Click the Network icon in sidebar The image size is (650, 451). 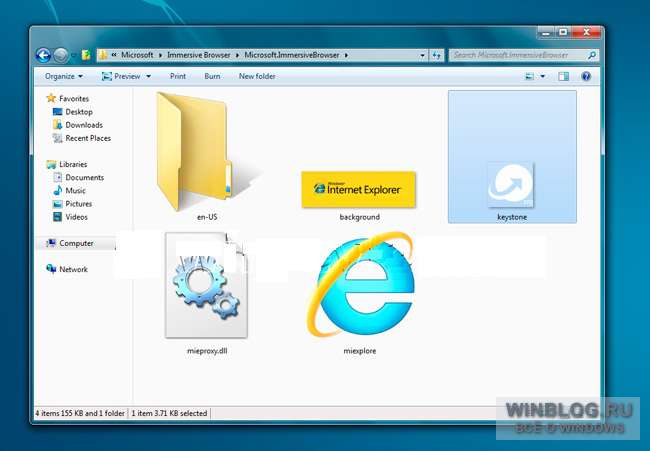51,269
